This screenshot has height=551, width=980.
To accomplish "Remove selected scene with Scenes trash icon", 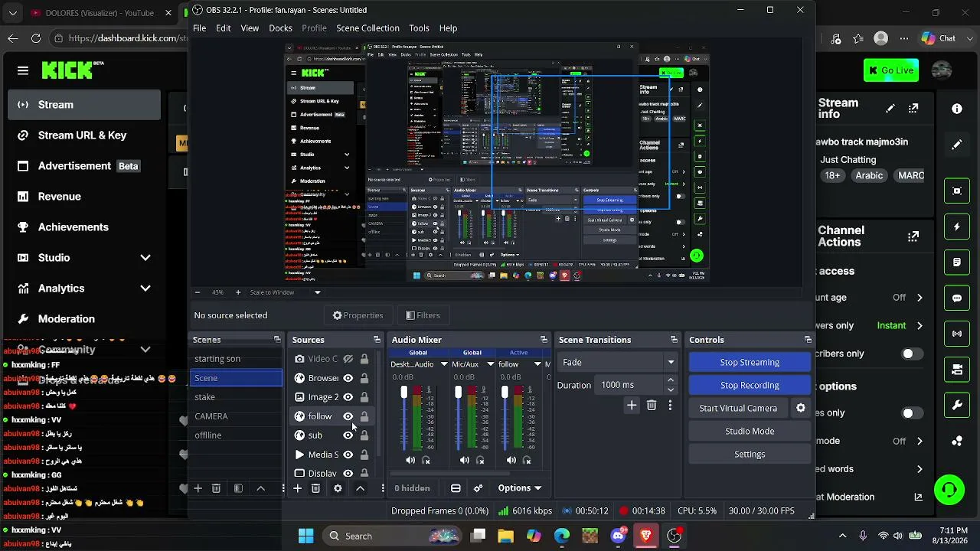I will coord(216,488).
